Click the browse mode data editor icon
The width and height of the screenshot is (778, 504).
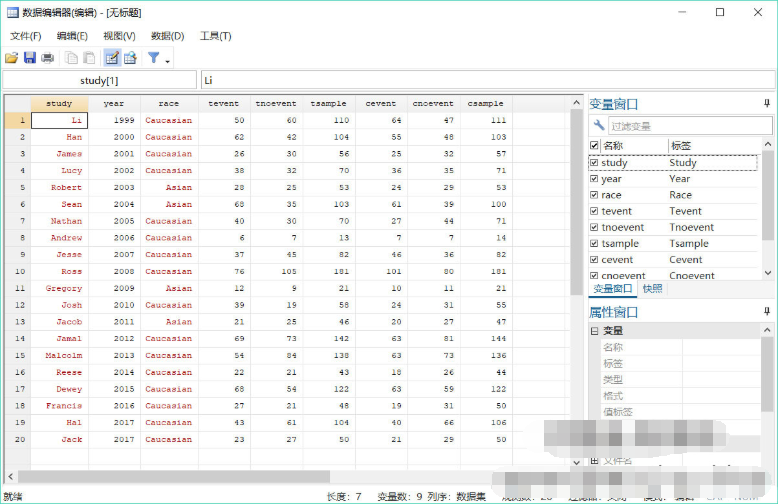(x=130, y=58)
